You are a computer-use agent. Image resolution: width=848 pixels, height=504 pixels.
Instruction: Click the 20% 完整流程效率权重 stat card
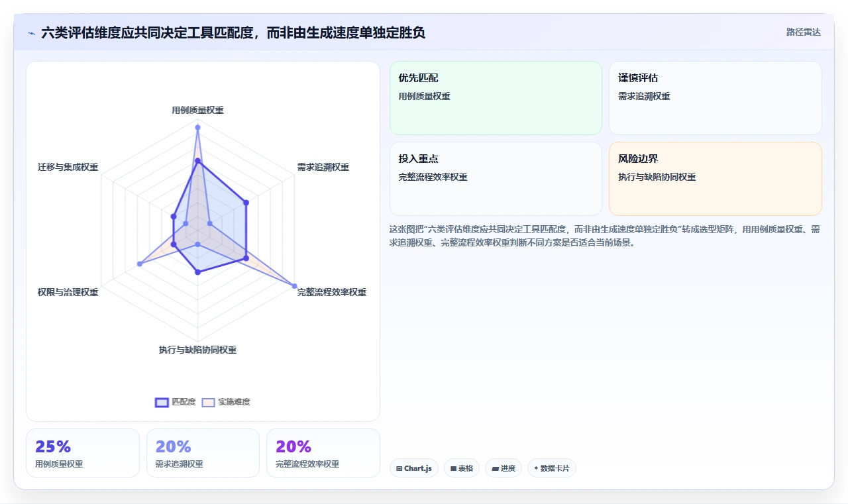[323, 453]
